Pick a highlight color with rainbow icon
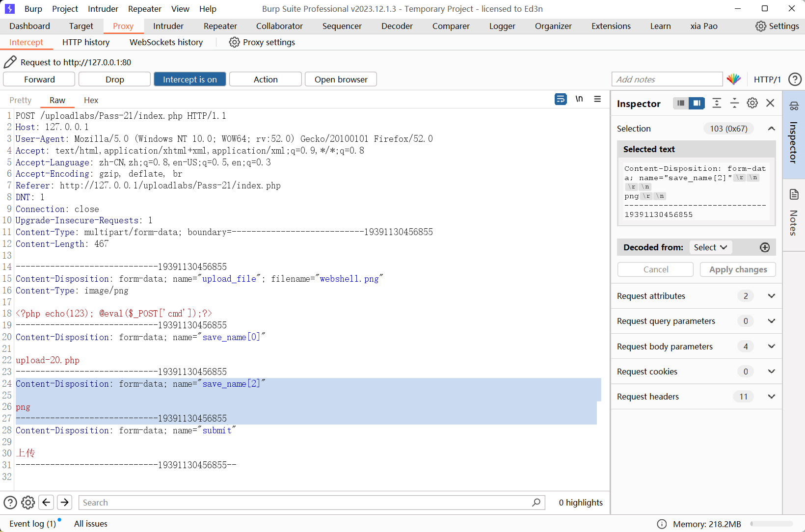 [x=734, y=79]
